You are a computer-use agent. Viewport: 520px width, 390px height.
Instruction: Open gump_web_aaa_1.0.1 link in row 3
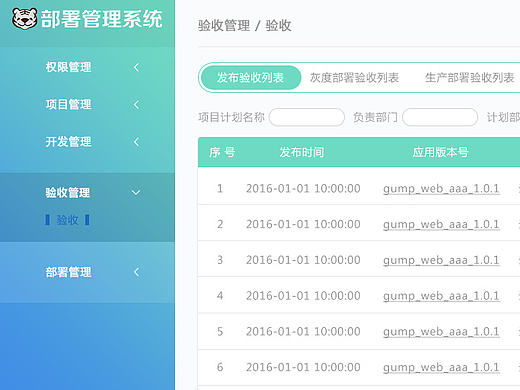pyautogui.click(x=441, y=260)
